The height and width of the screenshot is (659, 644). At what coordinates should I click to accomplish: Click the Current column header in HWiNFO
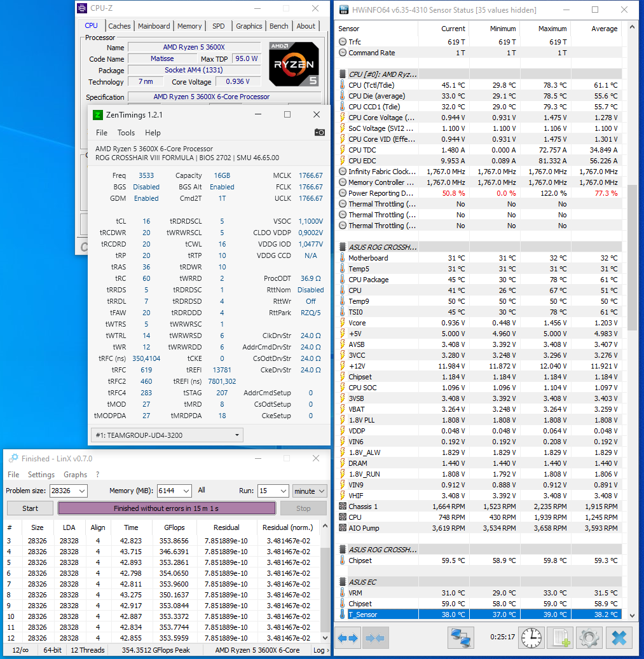[444, 29]
